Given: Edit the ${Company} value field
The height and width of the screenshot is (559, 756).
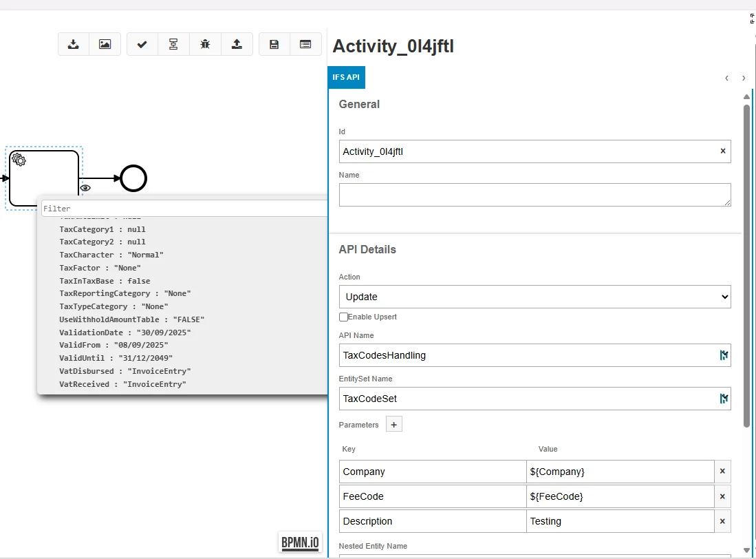Looking at the screenshot, I should click(x=620, y=472).
